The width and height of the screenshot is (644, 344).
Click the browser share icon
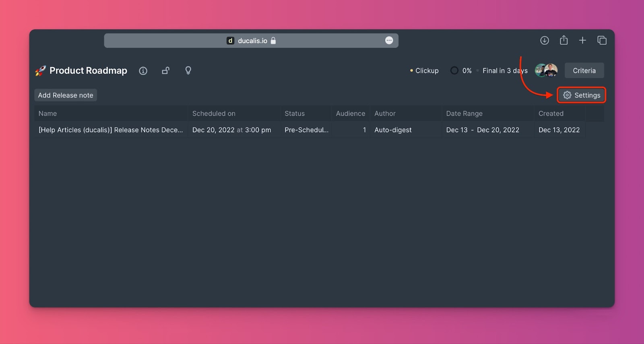pos(563,40)
